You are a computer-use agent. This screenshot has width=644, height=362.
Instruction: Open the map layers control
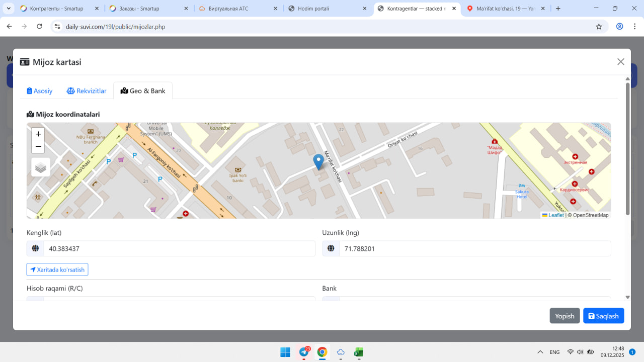pos(41,167)
